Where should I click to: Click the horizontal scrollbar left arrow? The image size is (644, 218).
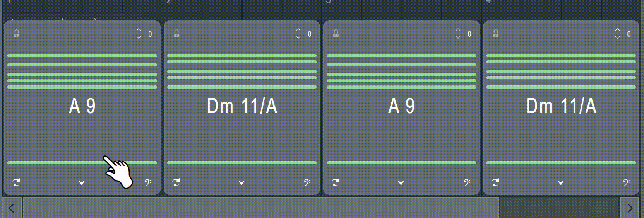coord(12,208)
